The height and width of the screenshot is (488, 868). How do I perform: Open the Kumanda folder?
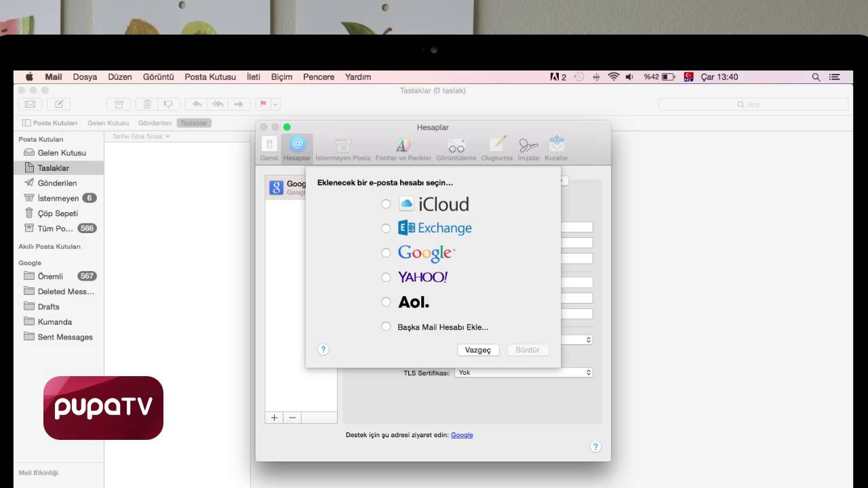(59, 322)
